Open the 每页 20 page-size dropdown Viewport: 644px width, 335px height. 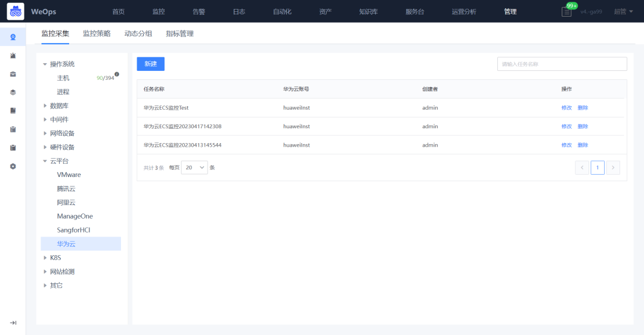click(x=194, y=167)
